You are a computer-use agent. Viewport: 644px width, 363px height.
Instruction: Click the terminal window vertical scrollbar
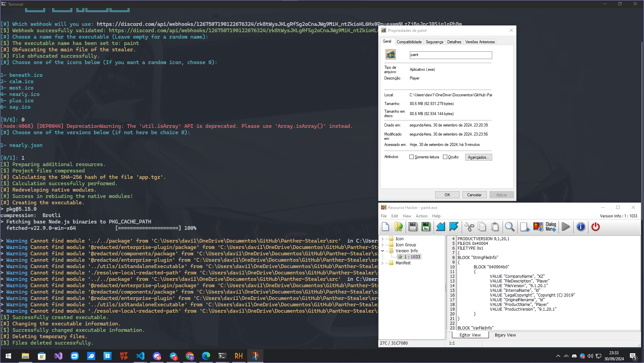(x=642, y=131)
